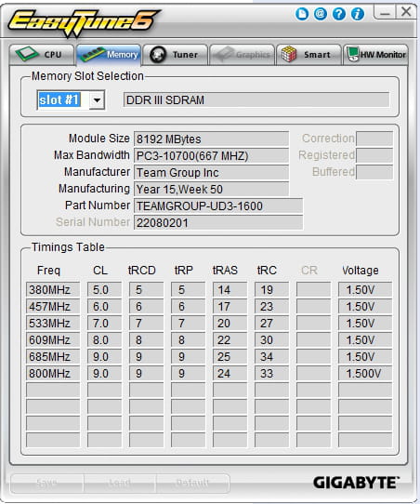Click the Manufacturer Team Group Inc field
This screenshot has height=504, width=420.
tap(211, 173)
